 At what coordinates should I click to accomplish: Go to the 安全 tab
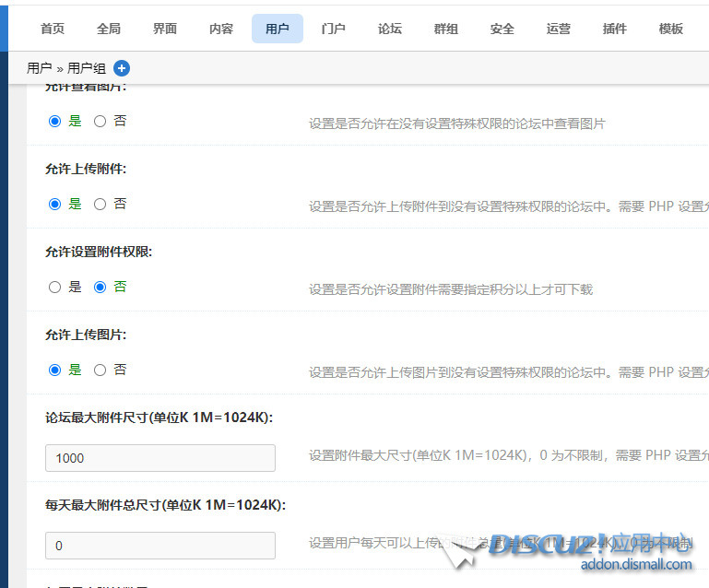point(502,29)
